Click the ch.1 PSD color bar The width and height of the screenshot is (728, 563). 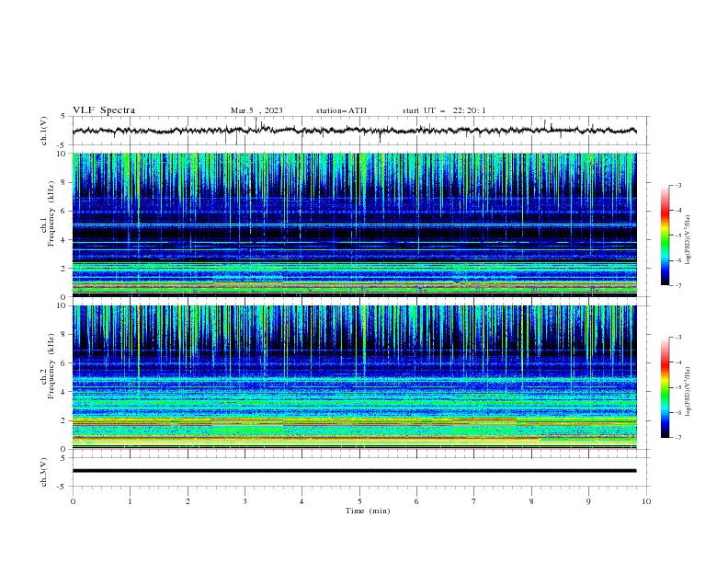665,236
